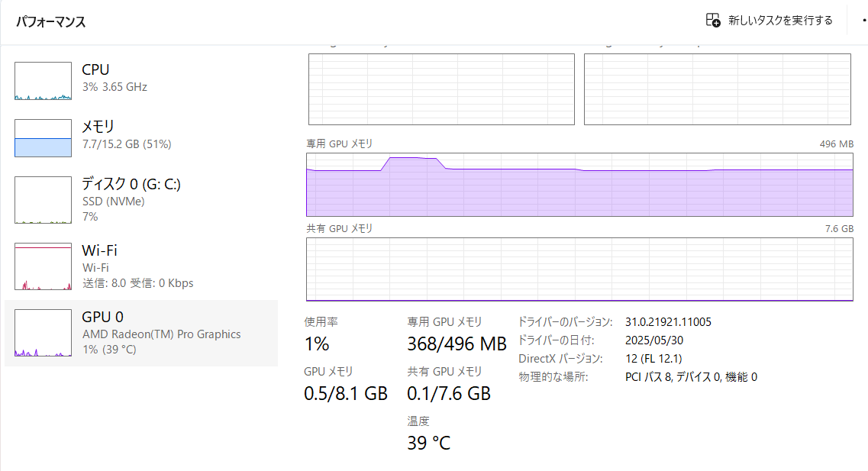Click the メモリ usage thumbnail graph
The width and height of the screenshot is (868, 471).
point(43,138)
